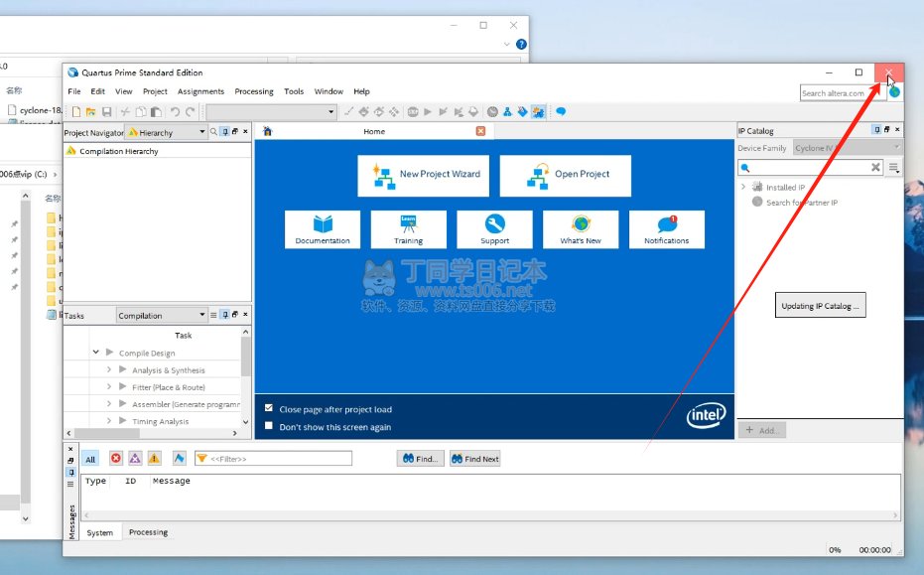Open the Documentation tile on Home

[x=323, y=228]
